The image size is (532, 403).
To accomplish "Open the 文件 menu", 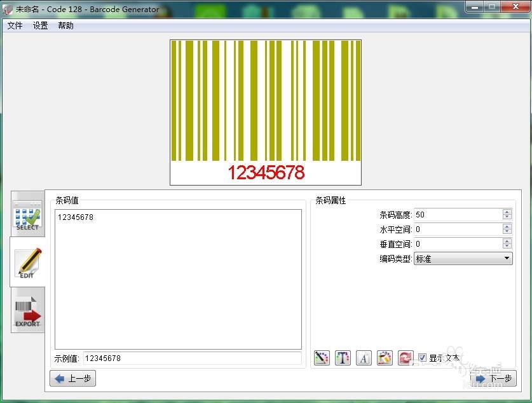I will click(15, 25).
